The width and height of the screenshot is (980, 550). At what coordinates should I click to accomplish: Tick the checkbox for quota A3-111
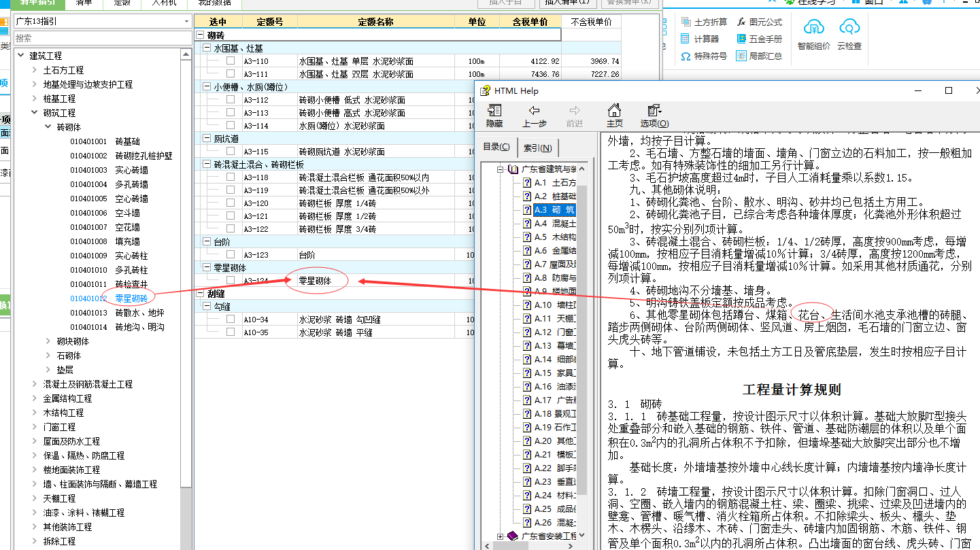[x=231, y=73]
